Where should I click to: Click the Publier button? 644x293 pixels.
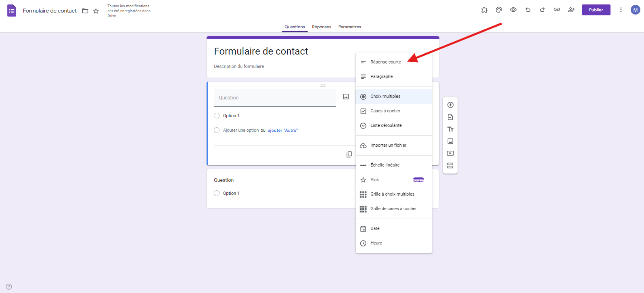click(x=596, y=10)
